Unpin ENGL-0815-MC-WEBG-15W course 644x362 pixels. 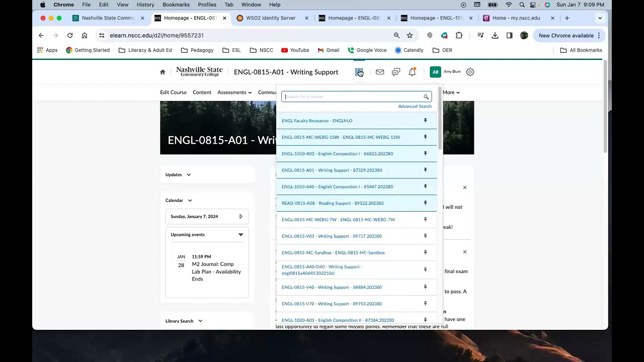coord(425,137)
